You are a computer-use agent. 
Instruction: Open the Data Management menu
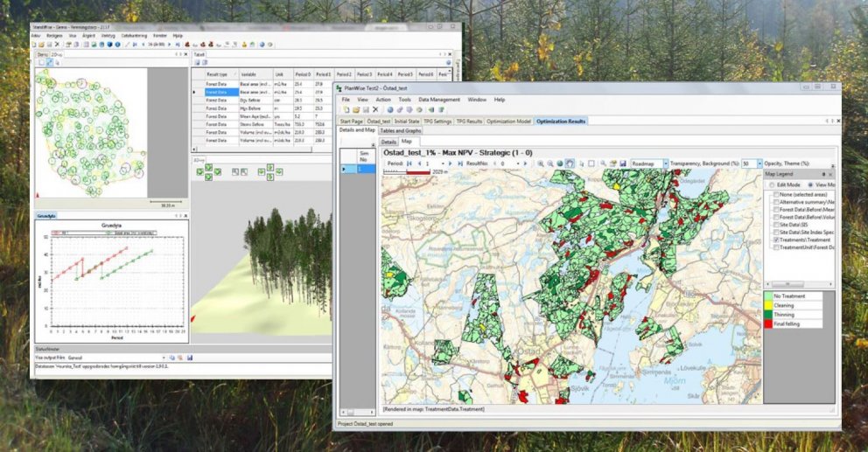438,100
